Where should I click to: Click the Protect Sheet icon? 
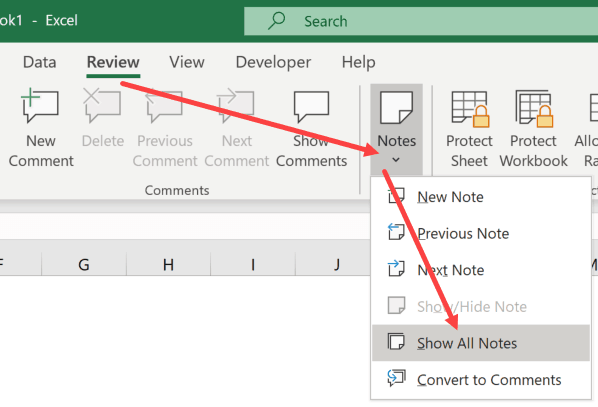tap(470, 109)
